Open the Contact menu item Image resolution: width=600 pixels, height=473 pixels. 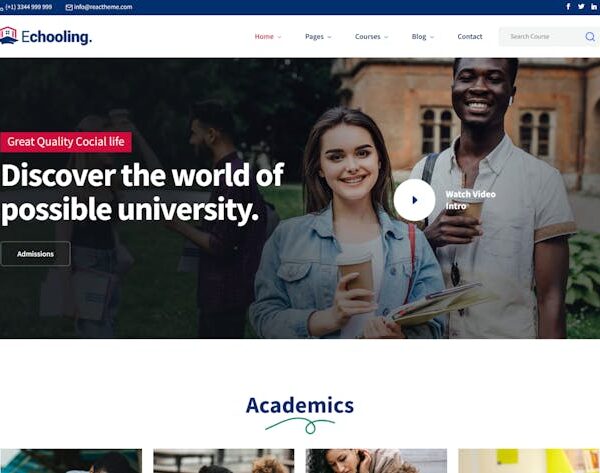(x=470, y=37)
